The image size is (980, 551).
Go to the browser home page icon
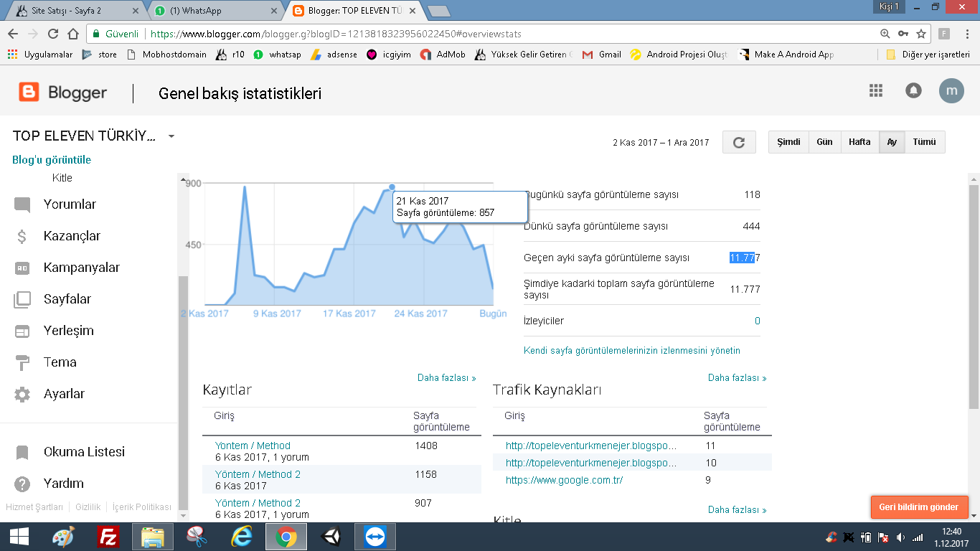[x=72, y=34]
